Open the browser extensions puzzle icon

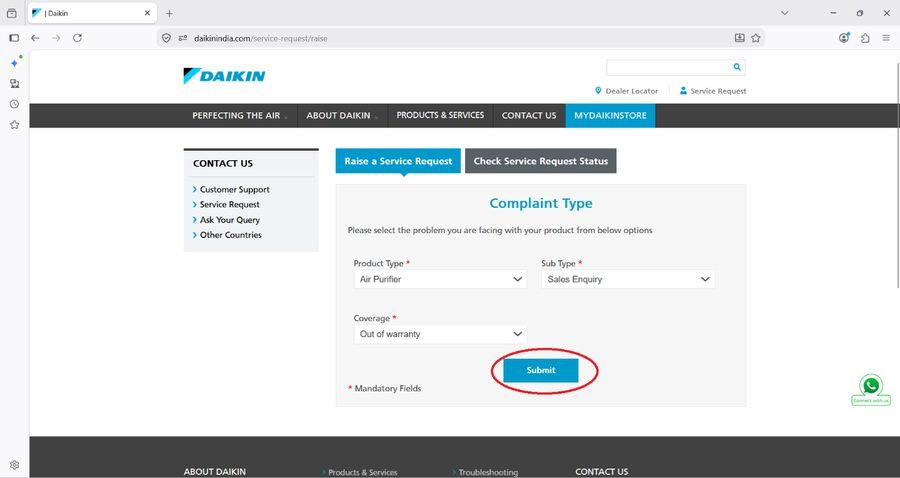(x=865, y=38)
